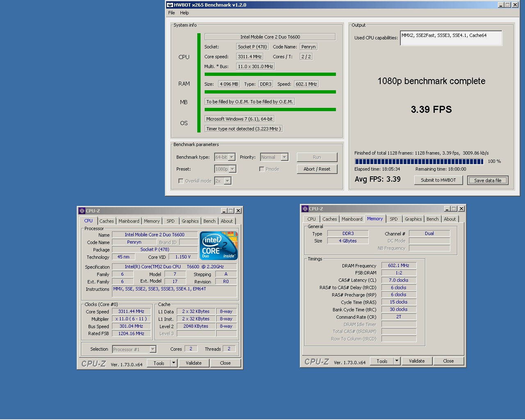Open Bench tab in right CPU-Z window
525x420 pixels.
point(433,219)
